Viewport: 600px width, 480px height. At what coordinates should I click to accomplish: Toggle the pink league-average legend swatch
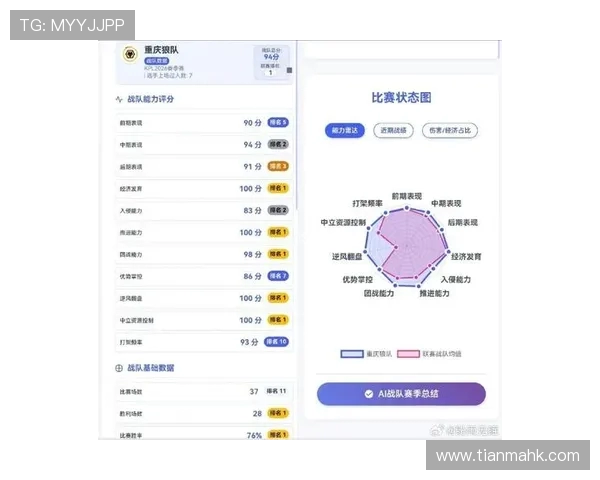(x=408, y=354)
